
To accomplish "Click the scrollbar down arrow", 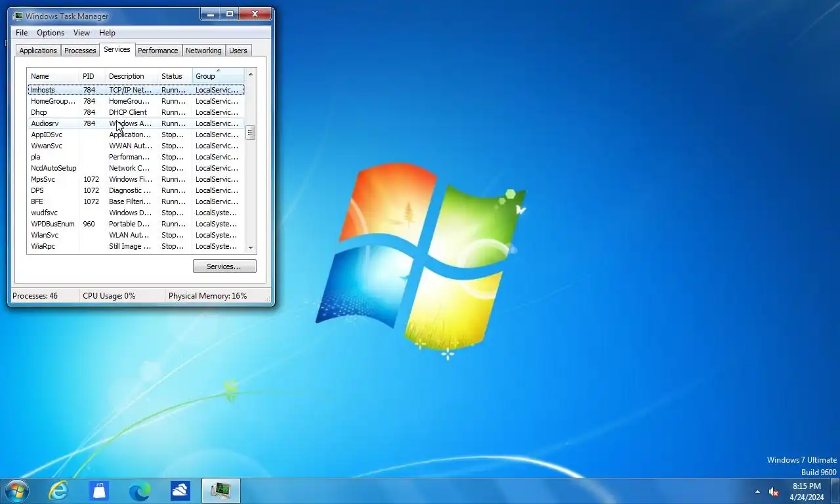I will (250, 247).
